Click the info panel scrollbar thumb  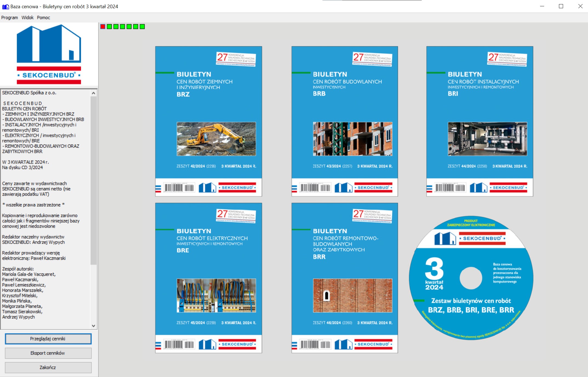point(93,181)
